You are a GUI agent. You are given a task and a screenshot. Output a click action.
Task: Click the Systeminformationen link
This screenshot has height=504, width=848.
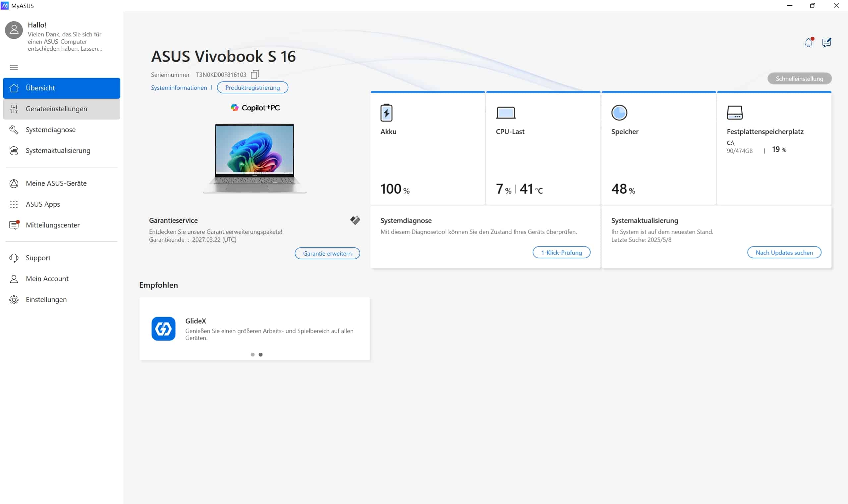179,88
